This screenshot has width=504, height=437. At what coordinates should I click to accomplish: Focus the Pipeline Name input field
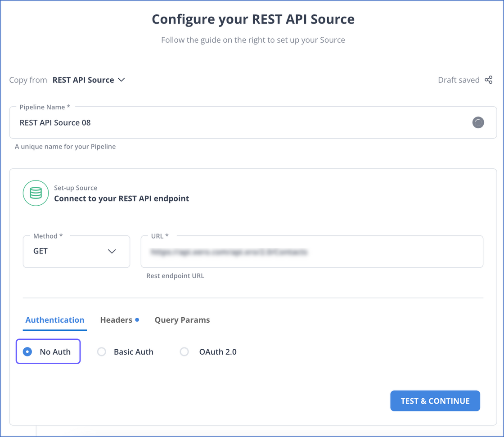point(243,122)
